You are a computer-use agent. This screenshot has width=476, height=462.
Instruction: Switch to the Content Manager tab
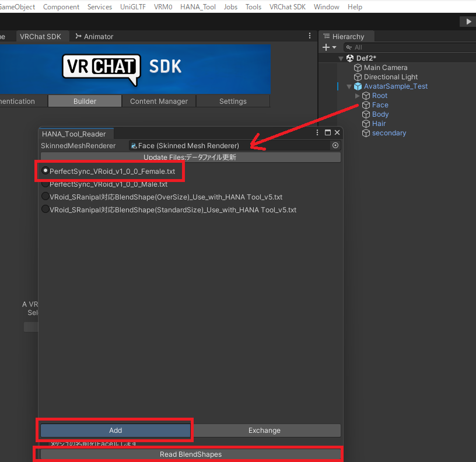tap(158, 100)
